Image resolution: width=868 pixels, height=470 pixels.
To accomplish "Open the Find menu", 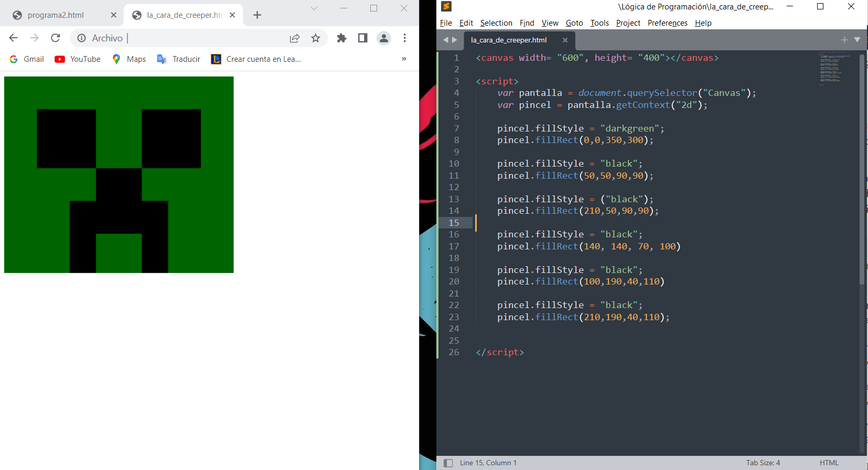I will (x=527, y=23).
